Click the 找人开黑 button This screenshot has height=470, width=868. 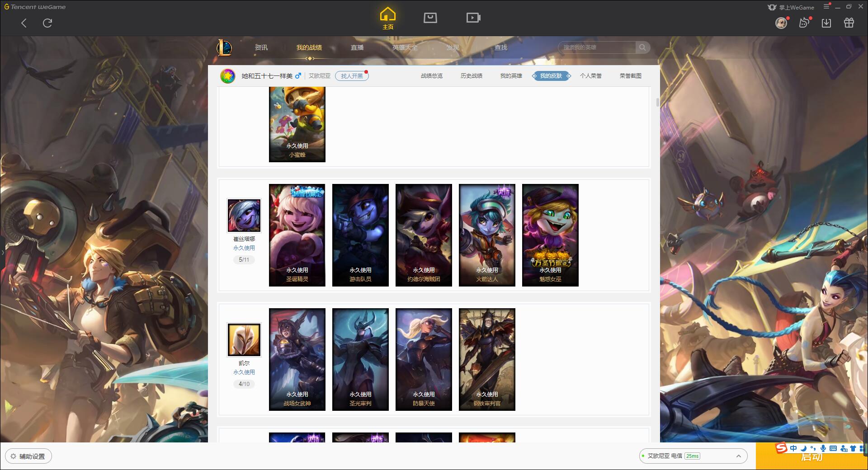click(352, 76)
